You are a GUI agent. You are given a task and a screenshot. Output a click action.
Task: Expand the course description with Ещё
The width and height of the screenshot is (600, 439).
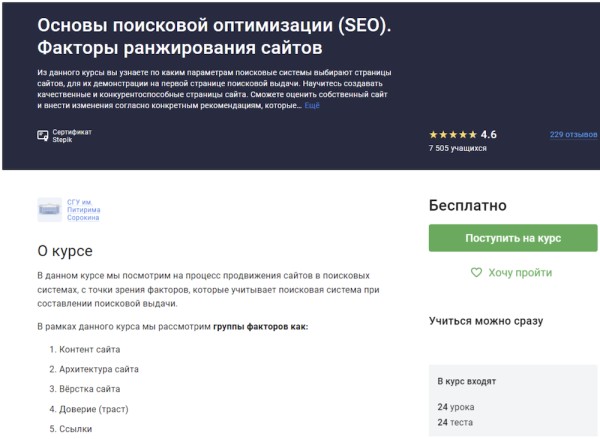pyautogui.click(x=312, y=105)
